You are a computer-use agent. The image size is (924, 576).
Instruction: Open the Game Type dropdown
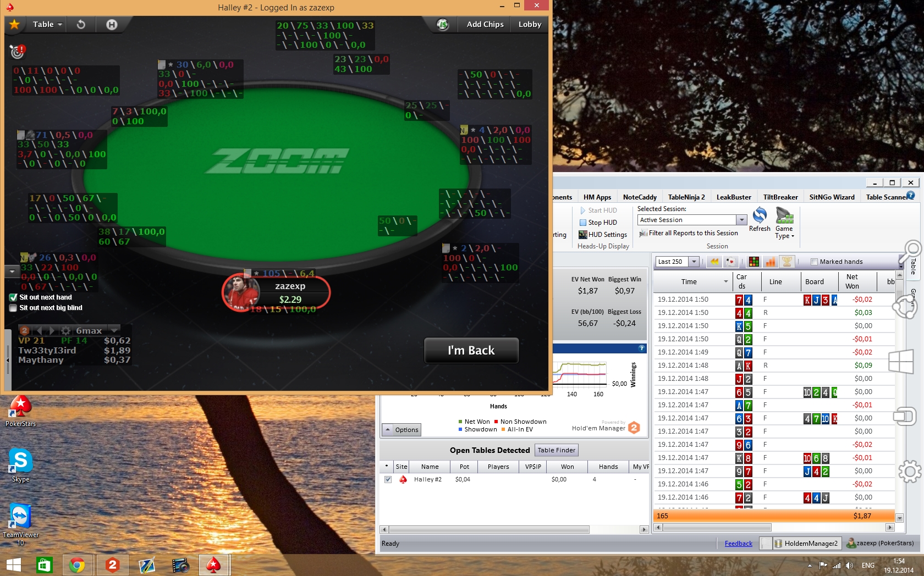tap(784, 223)
